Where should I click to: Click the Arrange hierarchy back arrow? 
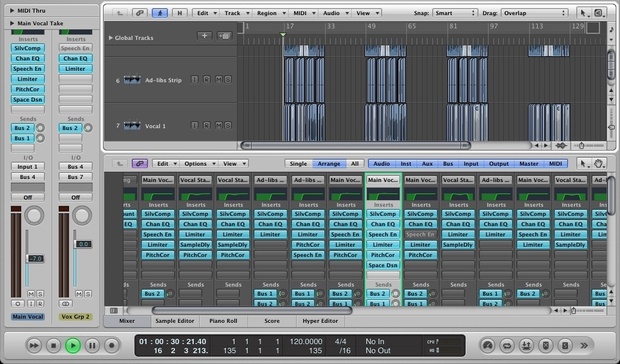pyautogui.click(x=119, y=13)
